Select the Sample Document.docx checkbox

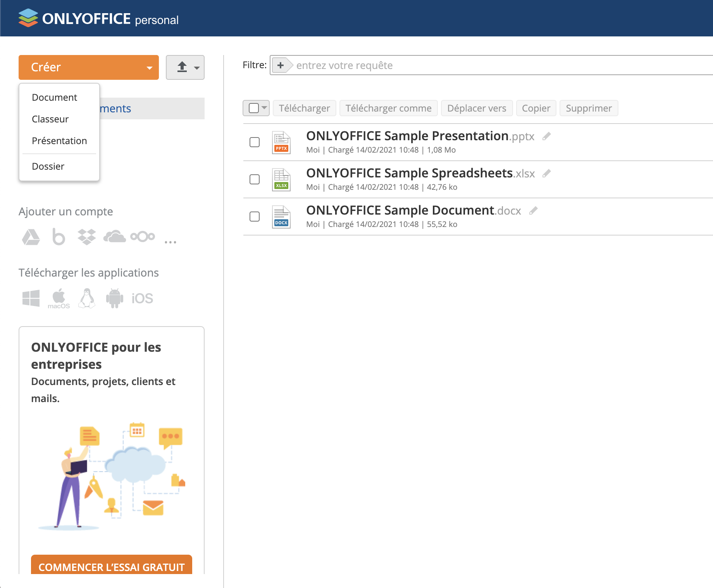255,217
